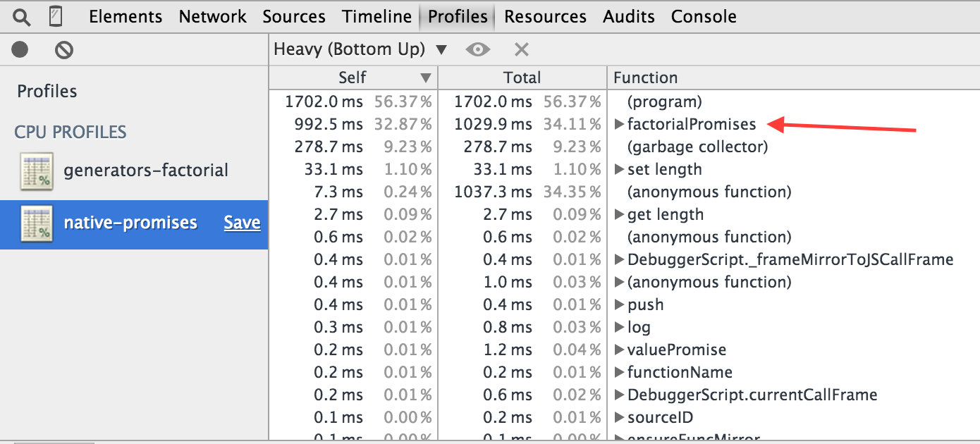980x444 pixels.
Task: Select the generators-factorial profile icon
Action: [37, 171]
